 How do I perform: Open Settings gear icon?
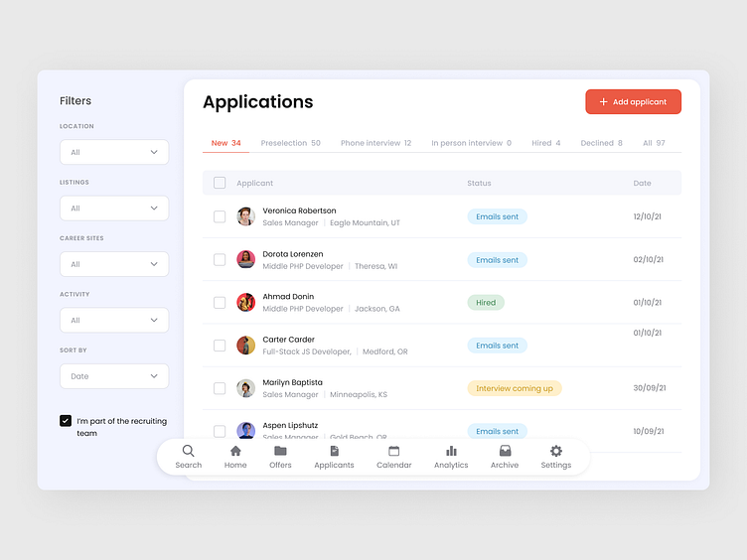(x=556, y=451)
